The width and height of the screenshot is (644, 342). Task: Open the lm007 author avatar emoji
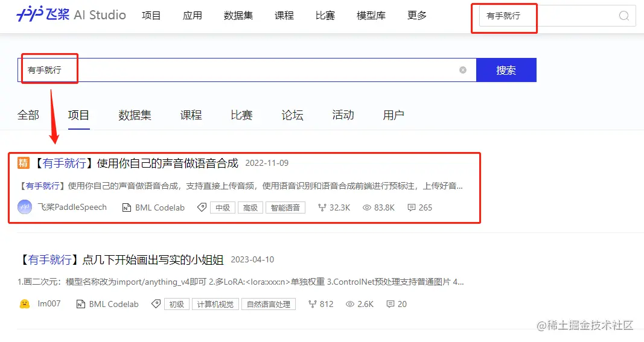[25, 304]
